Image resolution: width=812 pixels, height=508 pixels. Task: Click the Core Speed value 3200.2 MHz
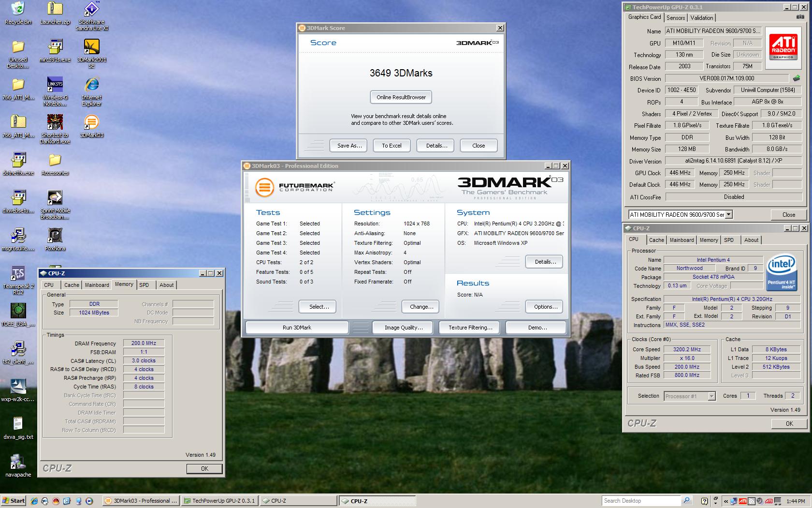(687, 349)
